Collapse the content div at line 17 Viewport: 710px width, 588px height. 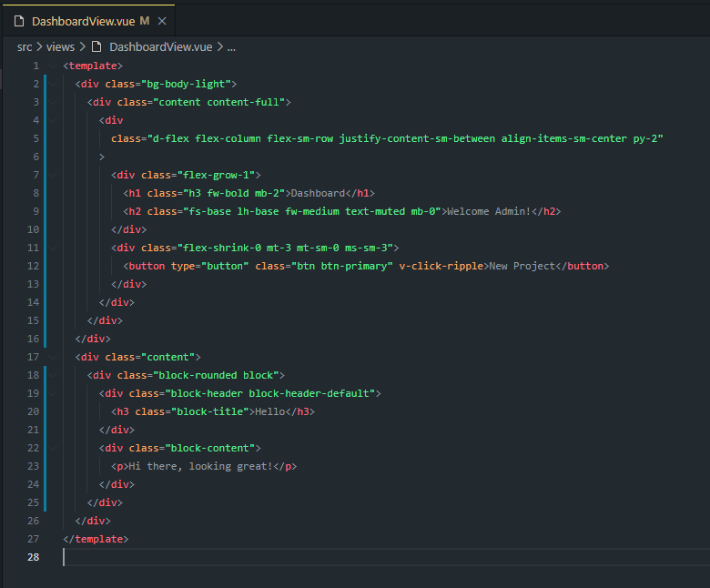coord(54,357)
